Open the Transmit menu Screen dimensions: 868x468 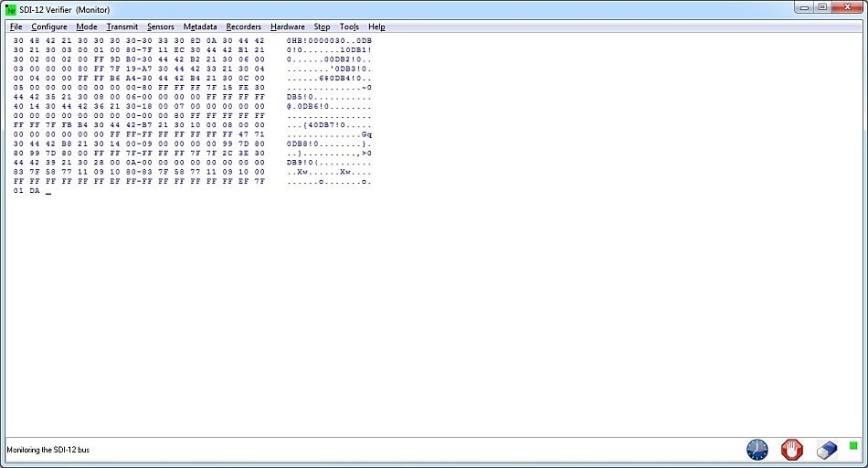122,27
